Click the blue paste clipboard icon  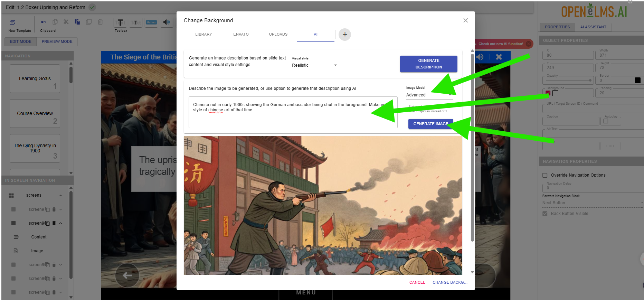(77, 22)
